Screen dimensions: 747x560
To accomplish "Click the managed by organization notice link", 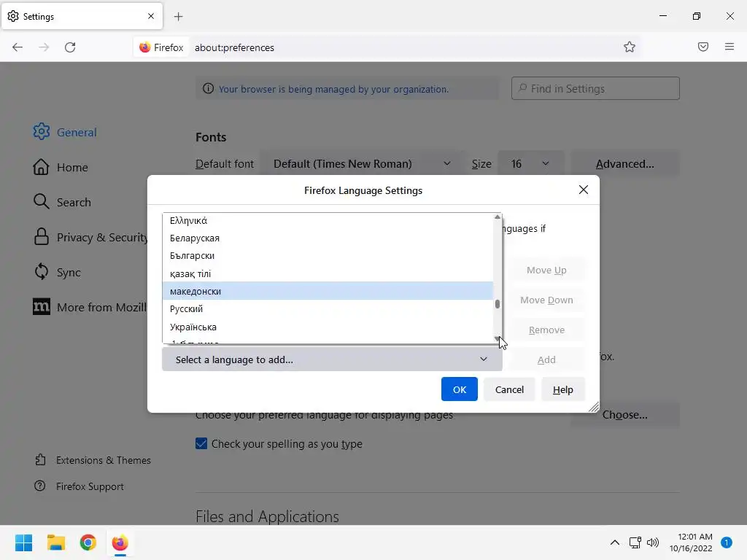I will [333, 89].
